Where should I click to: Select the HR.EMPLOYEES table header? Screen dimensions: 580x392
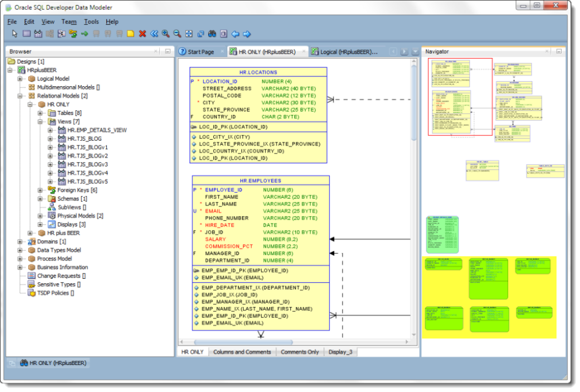click(261, 180)
